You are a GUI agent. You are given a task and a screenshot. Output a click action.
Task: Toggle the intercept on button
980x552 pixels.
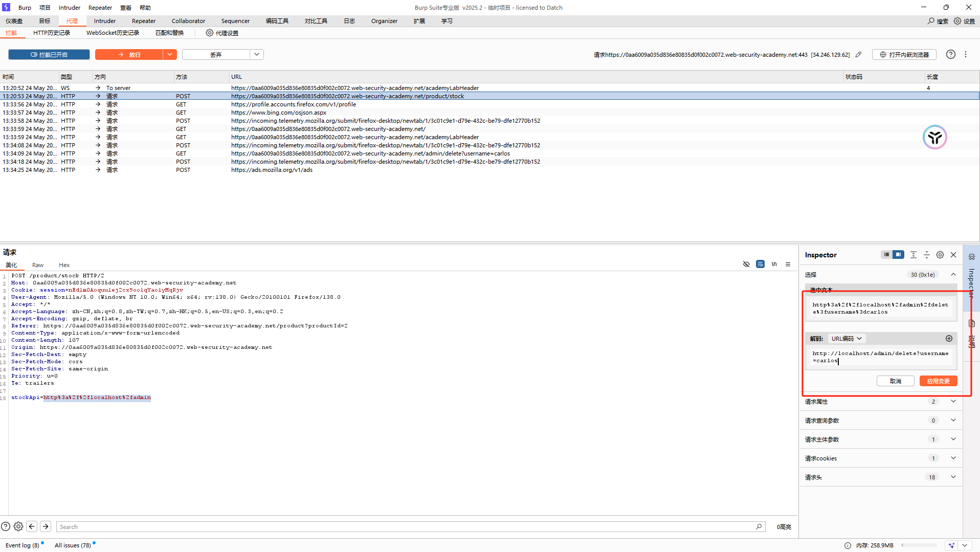coord(49,55)
